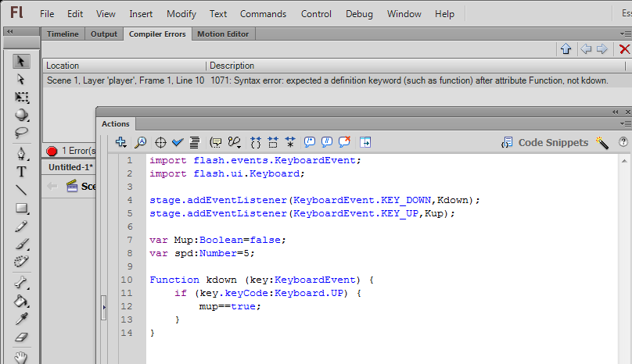Screen dimensions: 632x364
Task: Select the Selection tool (black arrow)
Action: 21,61
